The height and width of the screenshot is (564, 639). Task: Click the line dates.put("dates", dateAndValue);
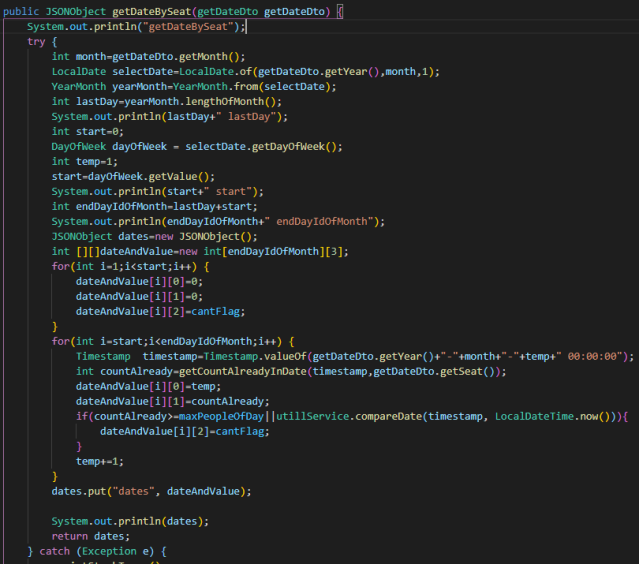[151, 491]
